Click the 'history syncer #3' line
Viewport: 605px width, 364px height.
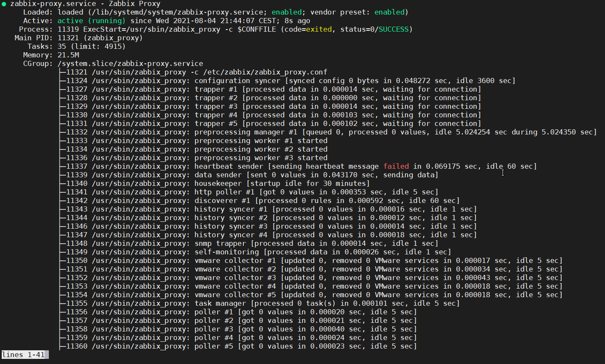click(x=268, y=227)
